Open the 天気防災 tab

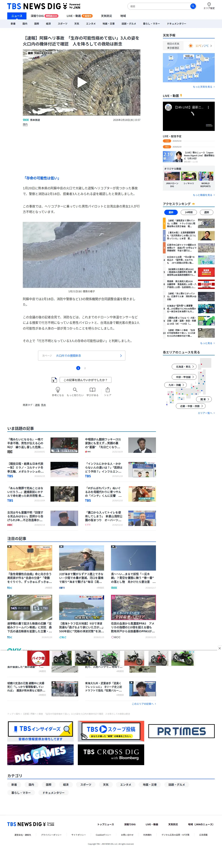coord(107,16)
